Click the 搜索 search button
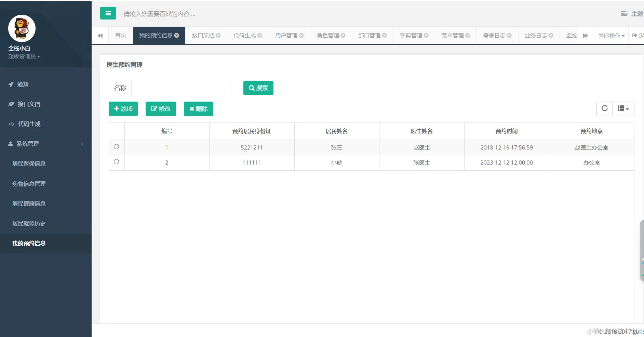Viewport: 644px width, 337px height. point(258,88)
